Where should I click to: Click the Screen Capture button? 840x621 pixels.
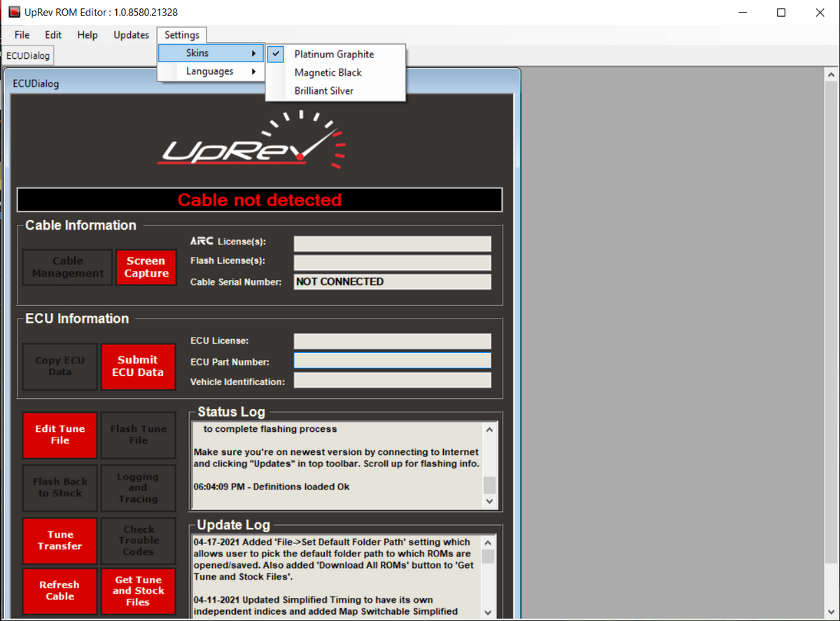tap(146, 267)
